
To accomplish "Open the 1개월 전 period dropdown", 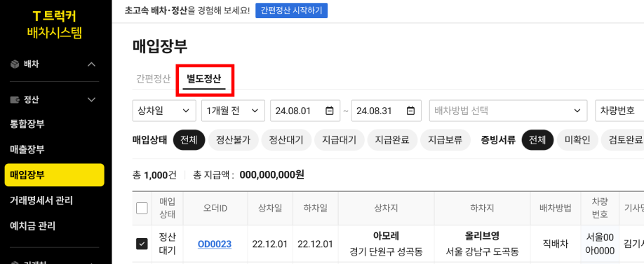I will click(x=233, y=111).
